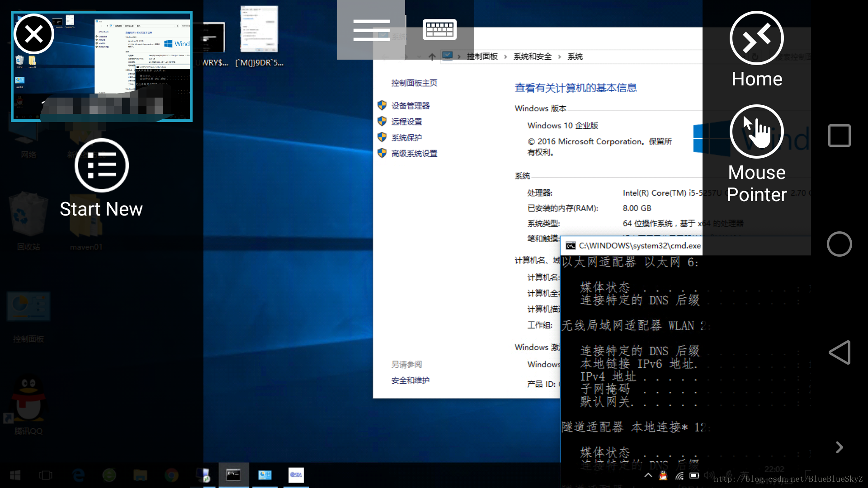Click 控制面板 in the address breadcrumb
This screenshot has width=868, height=488.
[482, 56]
